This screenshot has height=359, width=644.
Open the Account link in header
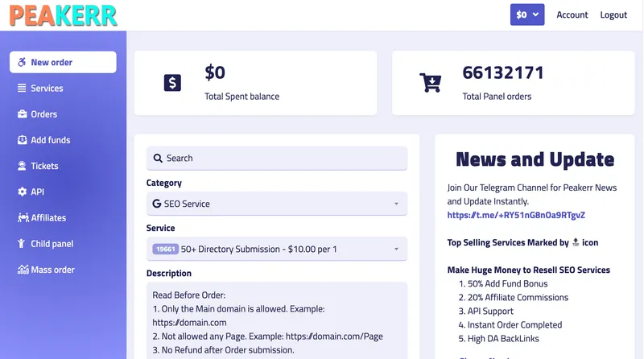pos(572,14)
